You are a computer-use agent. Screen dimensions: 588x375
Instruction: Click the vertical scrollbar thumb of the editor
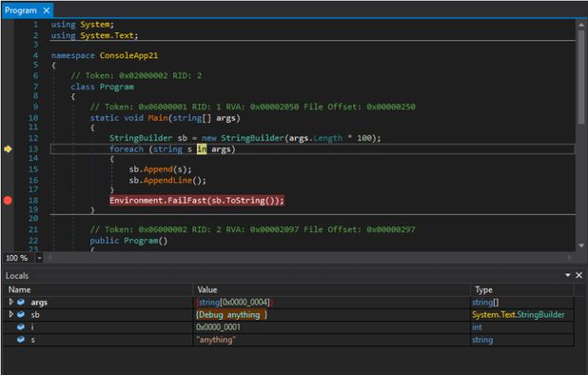[581, 77]
